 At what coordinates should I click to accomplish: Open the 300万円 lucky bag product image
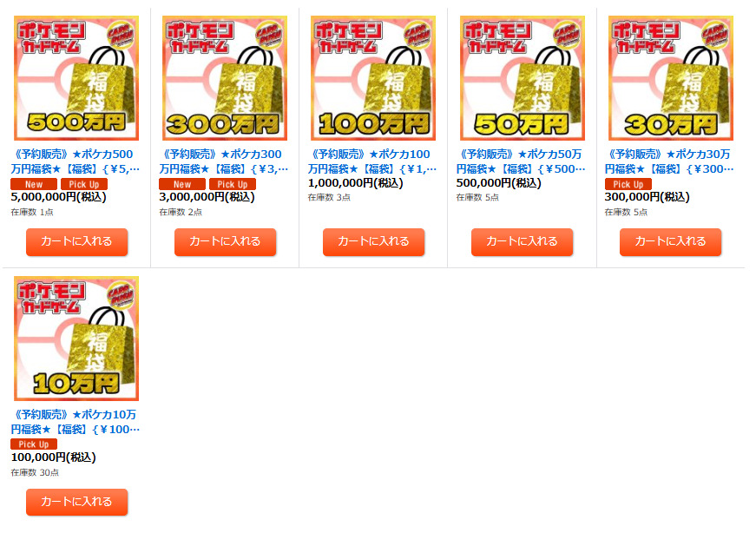pyautogui.click(x=225, y=78)
